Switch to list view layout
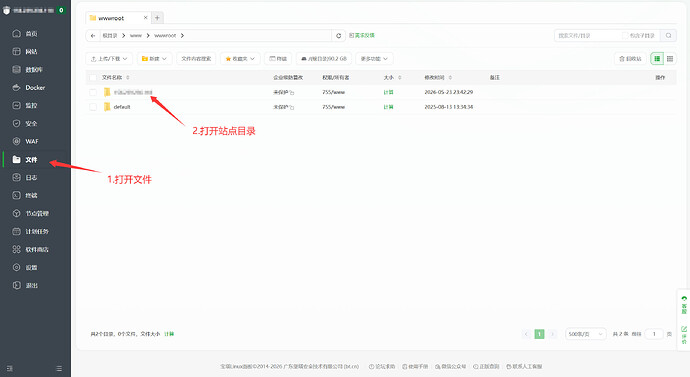Viewport: 690px width, 377px height. pyautogui.click(x=657, y=59)
